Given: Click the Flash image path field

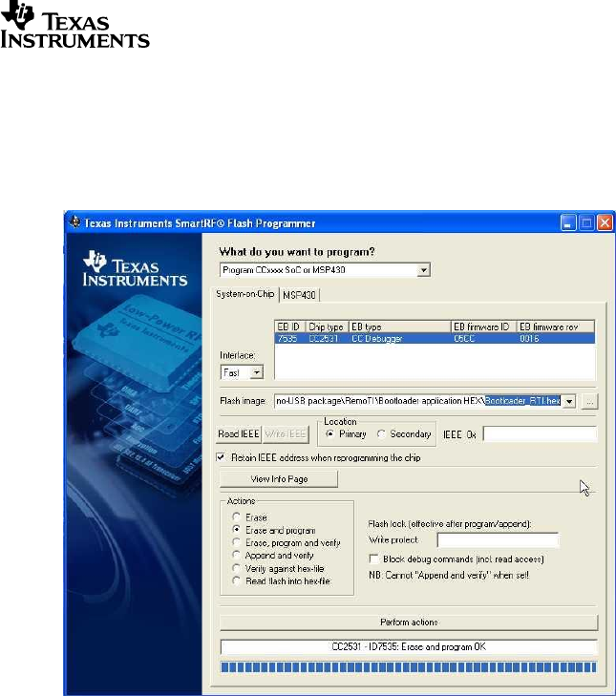Looking at the screenshot, I should [x=418, y=401].
